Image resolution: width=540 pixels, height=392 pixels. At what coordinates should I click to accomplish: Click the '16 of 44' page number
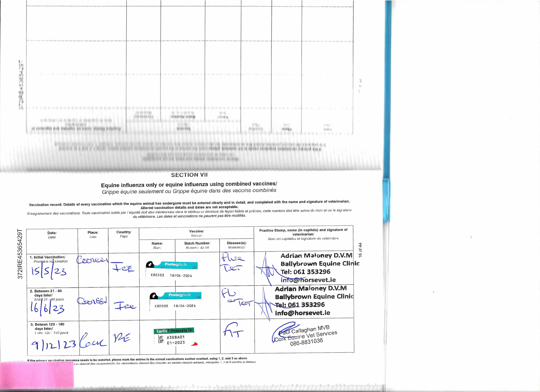click(x=360, y=250)
